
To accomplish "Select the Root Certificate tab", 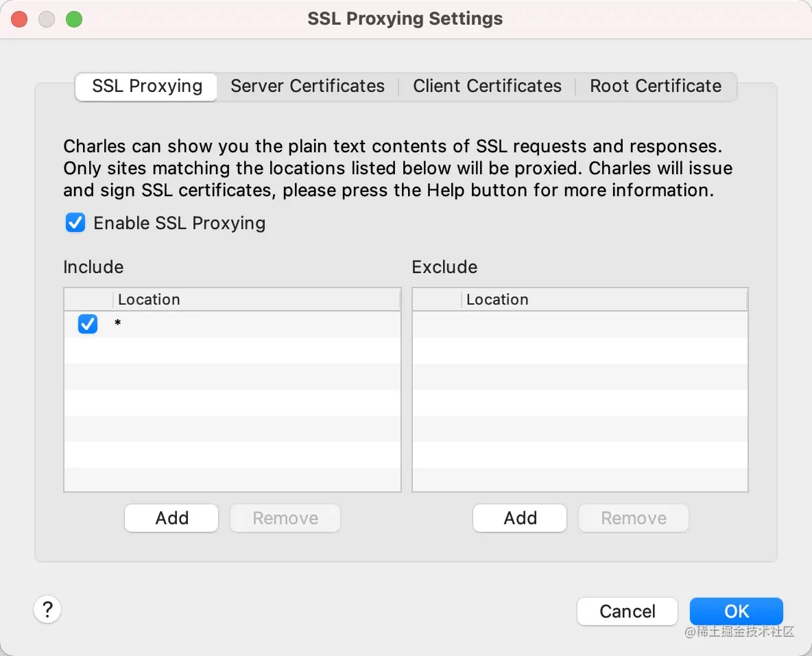I will tap(655, 86).
